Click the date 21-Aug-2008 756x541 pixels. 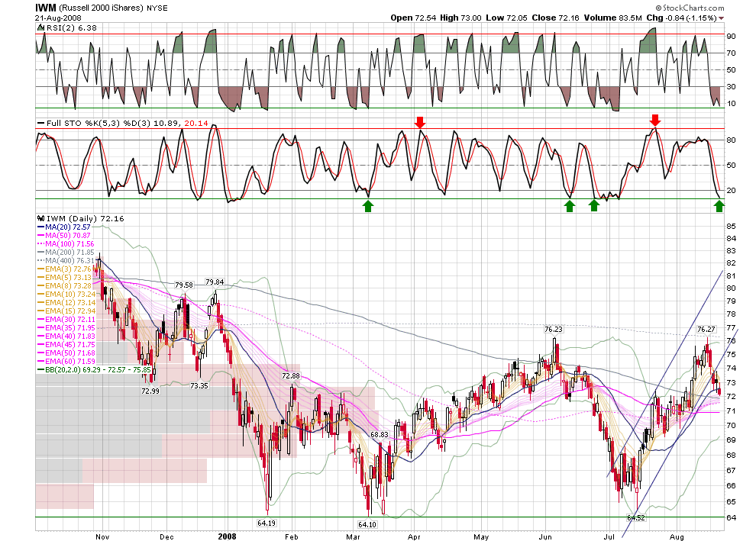pyautogui.click(x=58, y=18)
